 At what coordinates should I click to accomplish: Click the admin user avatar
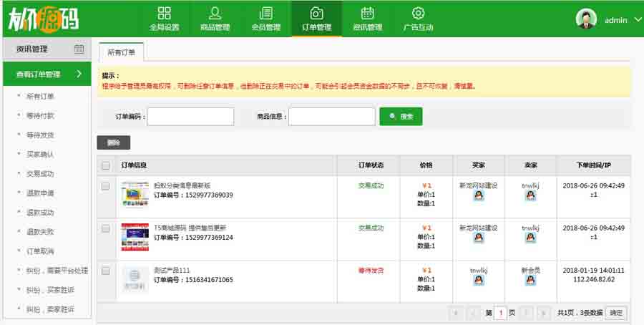(586, 19)
